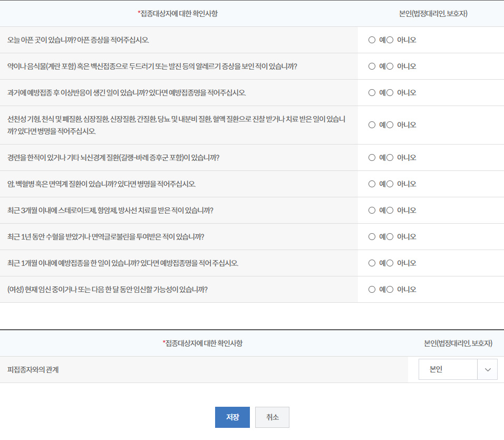Select 아니오 for the 과거 예방접종 이상반응 question
The width and height of the screenshot is (504, 440).
point(389,92)
